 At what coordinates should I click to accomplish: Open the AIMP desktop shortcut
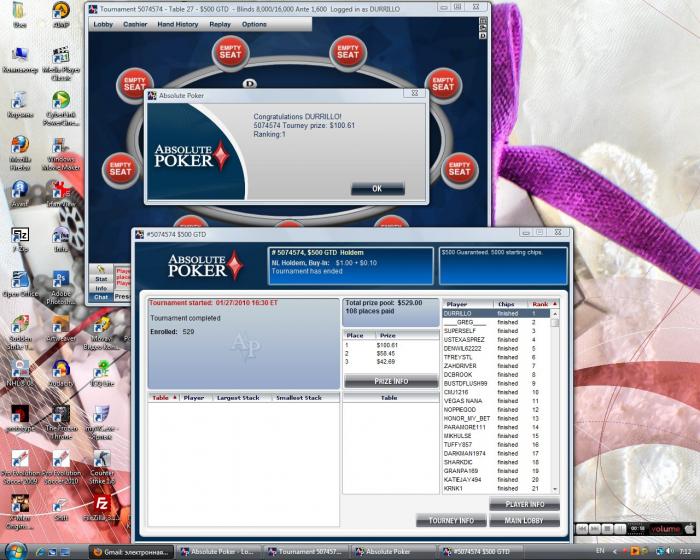pyautogui.click(x=61, y=15)
